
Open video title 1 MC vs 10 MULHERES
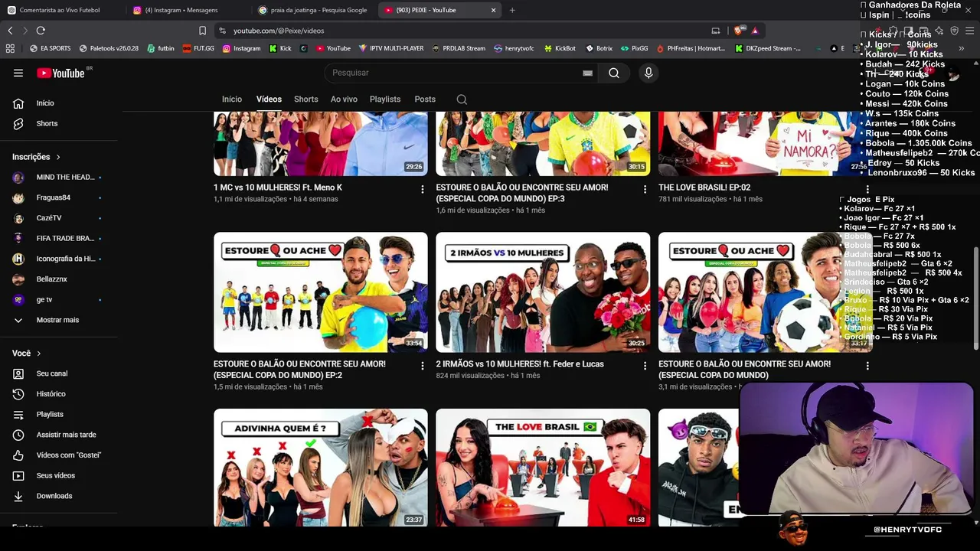tap(278, 187)
